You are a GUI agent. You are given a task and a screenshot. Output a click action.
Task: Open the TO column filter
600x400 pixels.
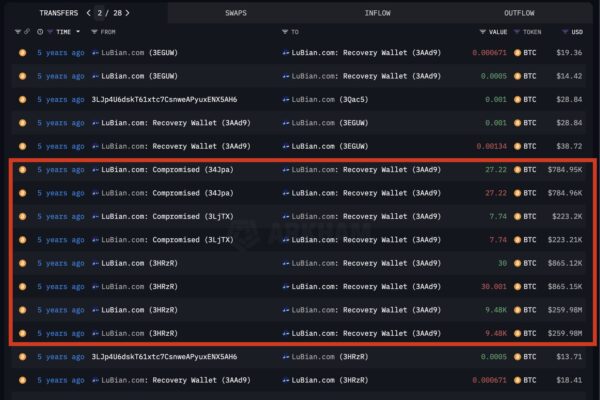[x=284, y=32]
